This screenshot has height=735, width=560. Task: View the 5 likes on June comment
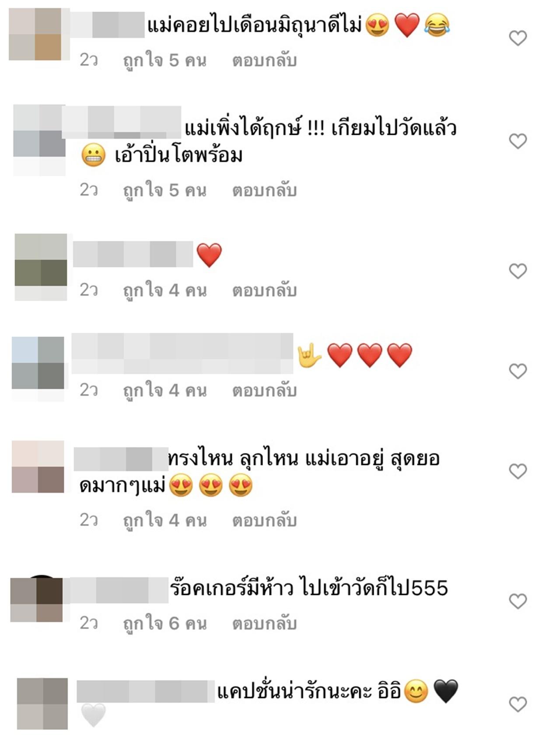point(165,60)
